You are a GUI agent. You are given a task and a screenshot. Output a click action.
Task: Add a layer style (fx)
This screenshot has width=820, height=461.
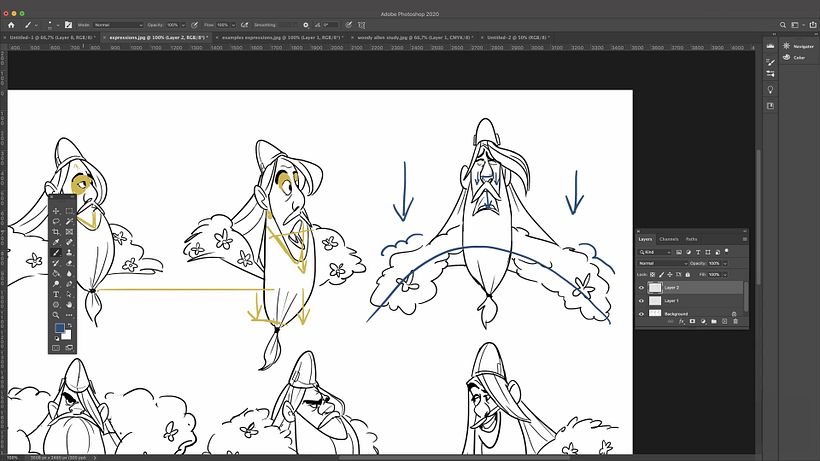681,321
